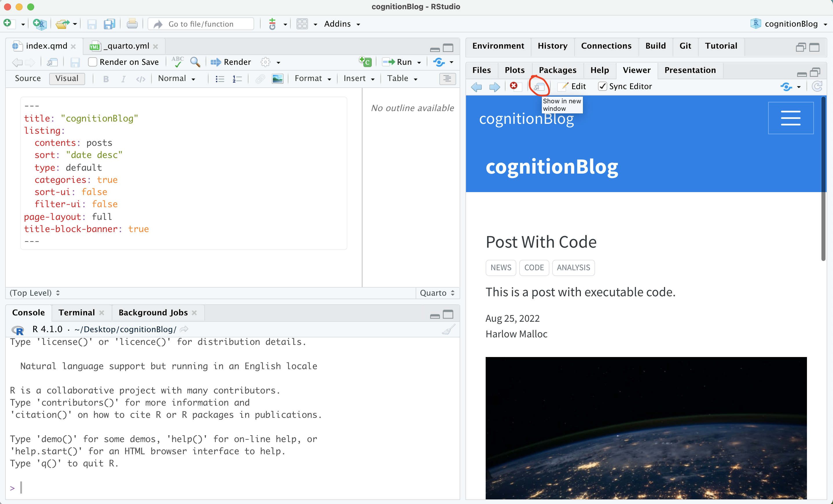
Task: Click the Go to file/function field
Action: click(201, 24)
